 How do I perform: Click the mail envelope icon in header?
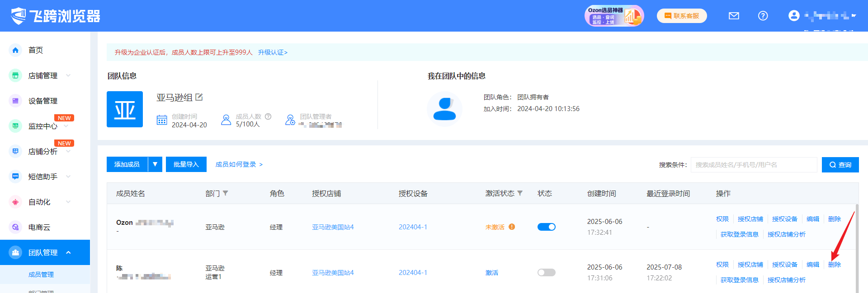734,16
